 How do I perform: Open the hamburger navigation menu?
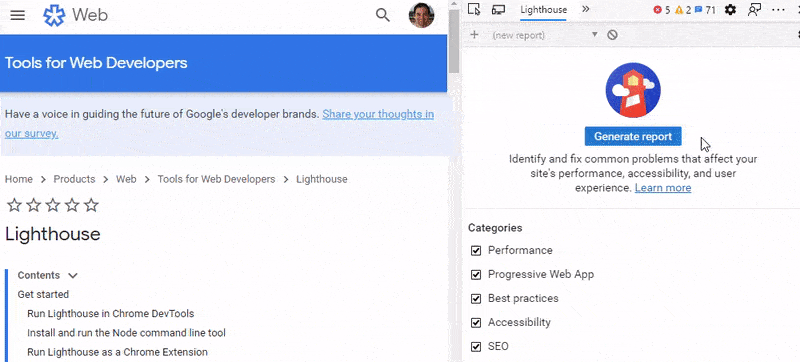tap(17, 15)
